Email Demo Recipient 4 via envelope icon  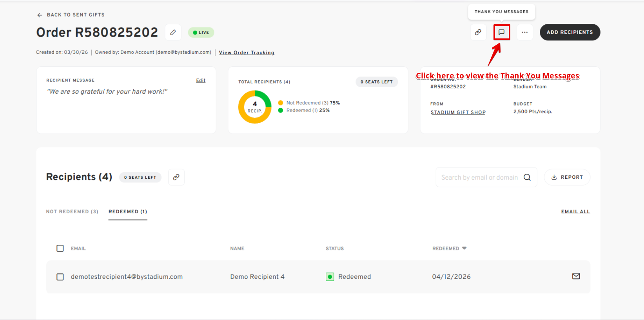(x=576, y=276)
